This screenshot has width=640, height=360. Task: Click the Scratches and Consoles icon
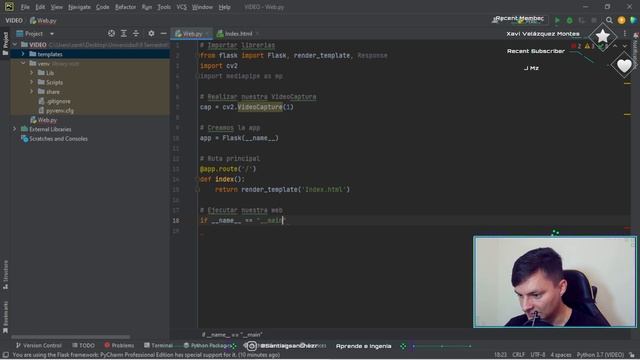click(24, 139)
